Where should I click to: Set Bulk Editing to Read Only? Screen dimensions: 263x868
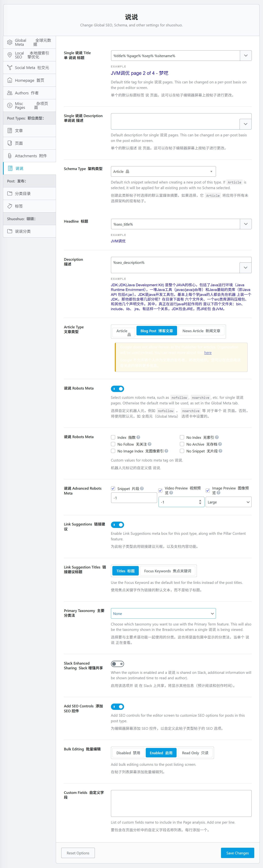195,753
